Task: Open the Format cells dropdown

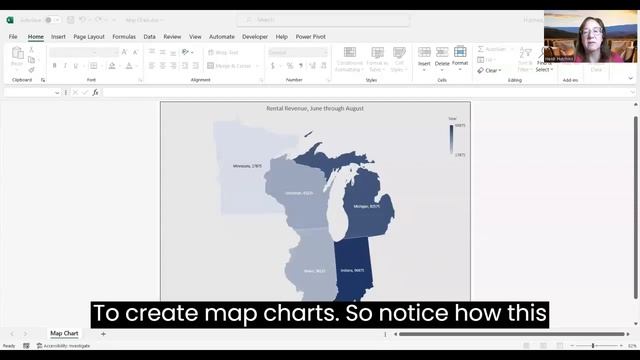Action: pos(460,59)
